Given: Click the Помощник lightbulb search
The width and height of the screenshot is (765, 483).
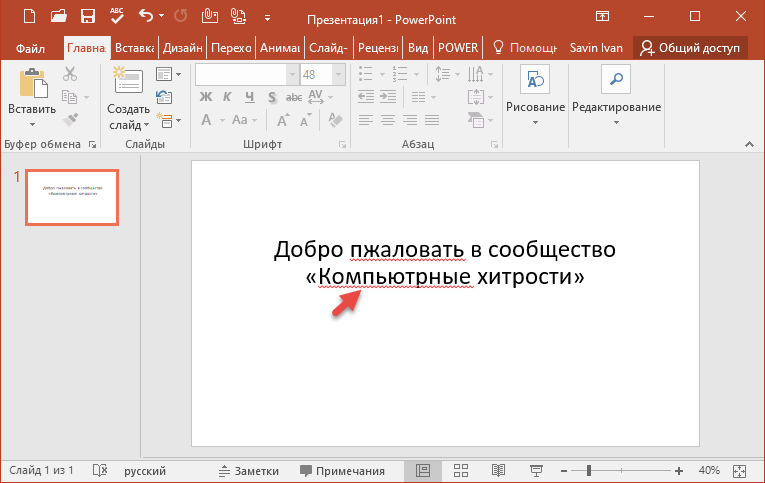Looking at the screenshot, I should tap(524, 48).
